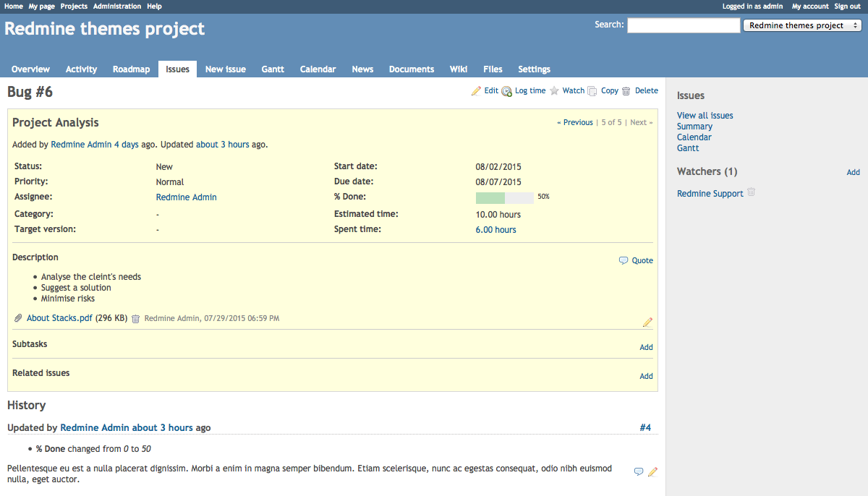
Task: Click the quote bubble icon on note #4
Action: [639, 471]
